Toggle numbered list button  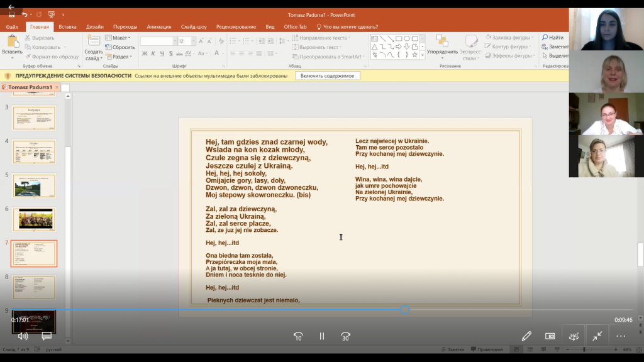click(247, 41)
